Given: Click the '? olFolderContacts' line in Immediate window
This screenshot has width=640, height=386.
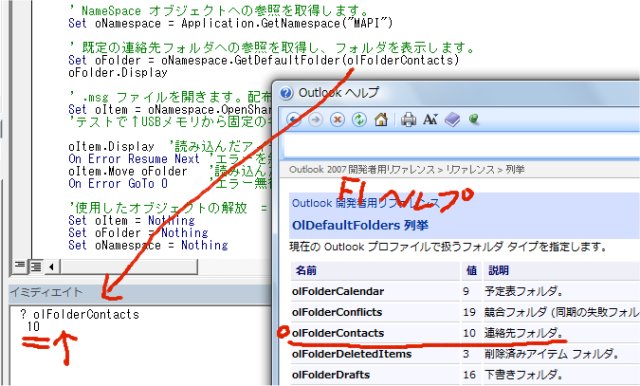Looking at the screenshot, I should [x=80, y=314].
